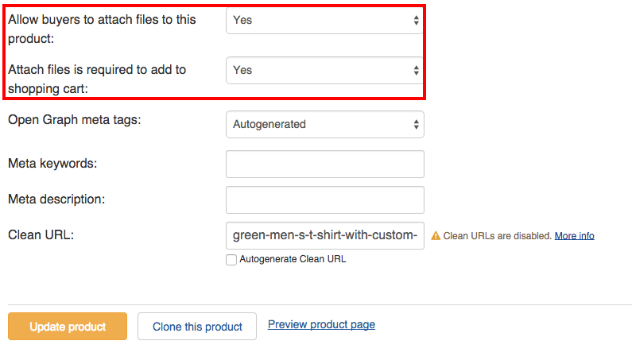Viewport: 632px width, 364px height.
Task: Click the "Open Graph meta tags:" label
Action: coord(75,120)
